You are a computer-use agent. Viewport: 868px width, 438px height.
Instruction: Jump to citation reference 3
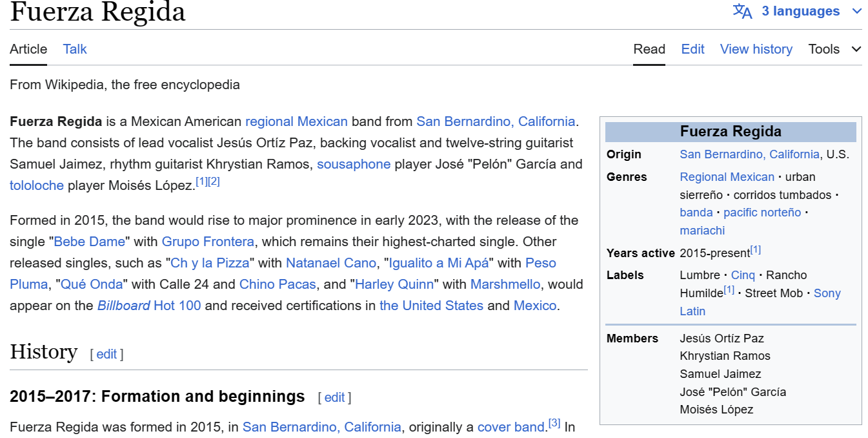click(554, 424)
